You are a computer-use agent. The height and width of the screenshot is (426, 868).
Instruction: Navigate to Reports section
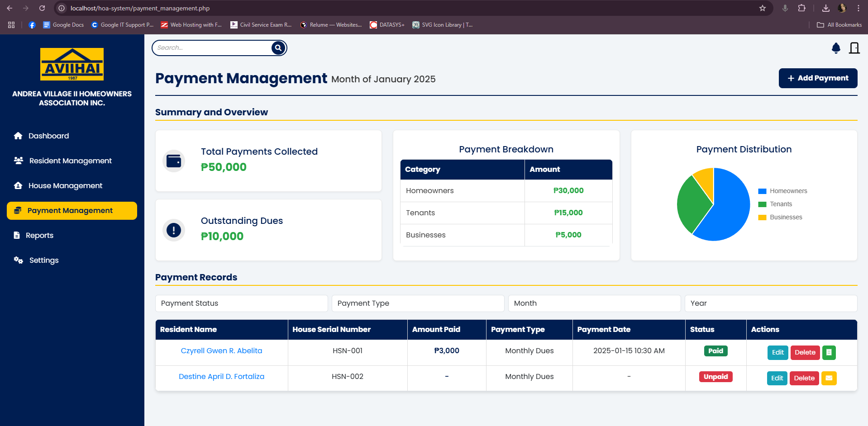point(39,236)
